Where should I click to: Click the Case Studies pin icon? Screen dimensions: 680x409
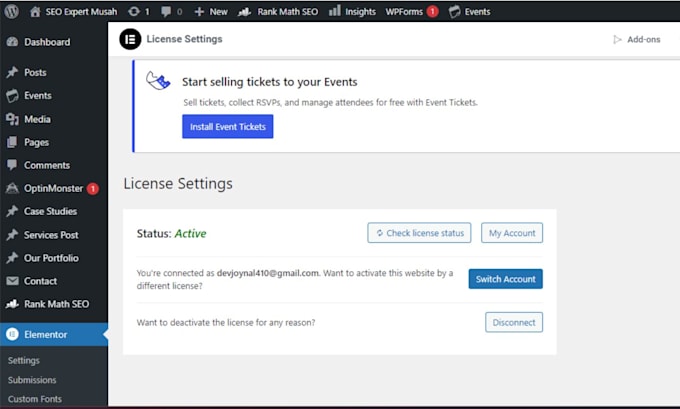(13, 211)
